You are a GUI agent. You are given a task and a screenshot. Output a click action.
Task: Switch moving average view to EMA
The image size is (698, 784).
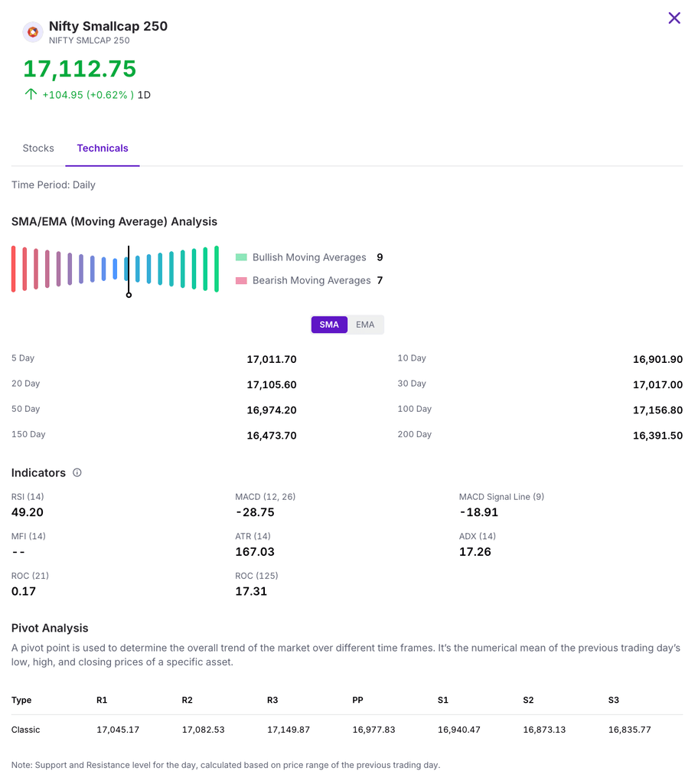[x=365, y=325]
